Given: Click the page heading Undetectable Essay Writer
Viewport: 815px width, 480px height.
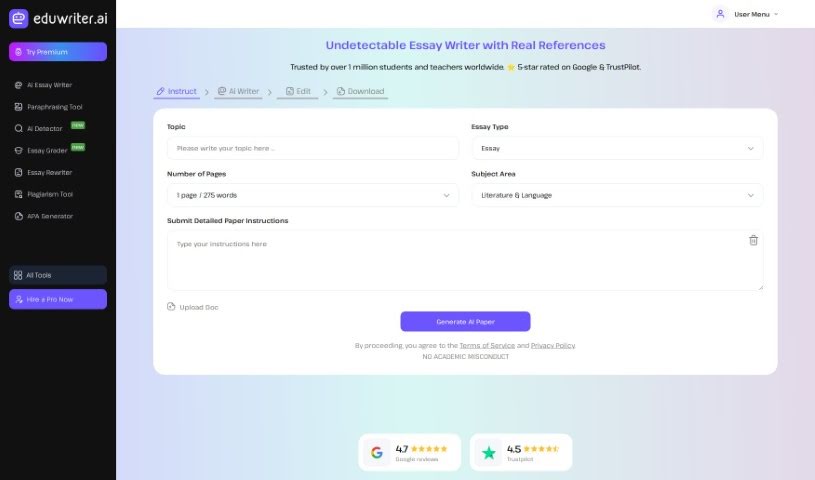Looking at the screenshot, I should point(465,45).
